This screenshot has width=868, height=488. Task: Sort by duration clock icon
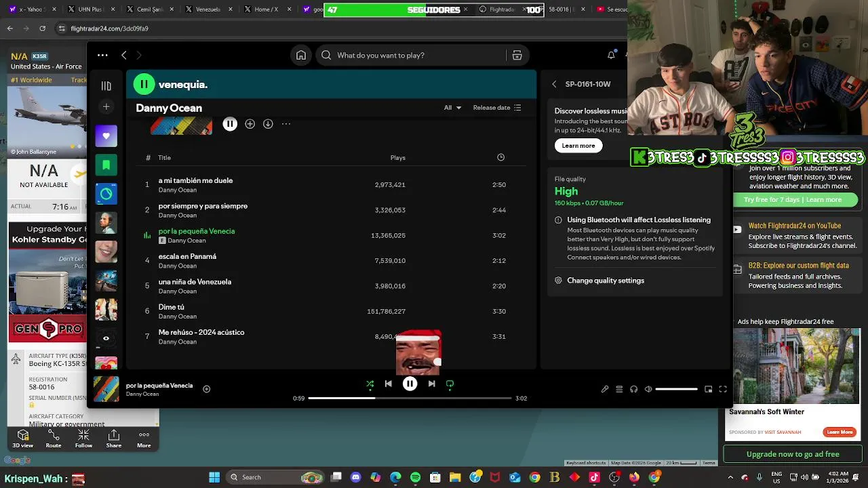pos(500,157)
